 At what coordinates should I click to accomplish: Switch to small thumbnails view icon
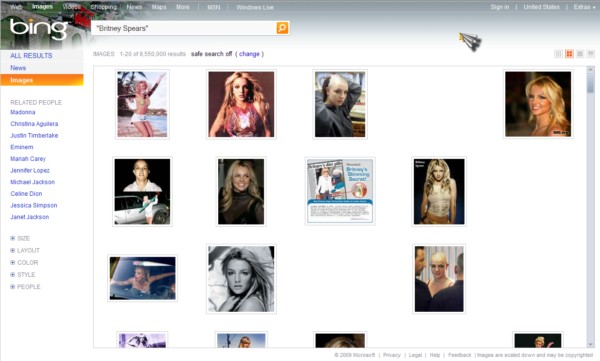(558, 54)
